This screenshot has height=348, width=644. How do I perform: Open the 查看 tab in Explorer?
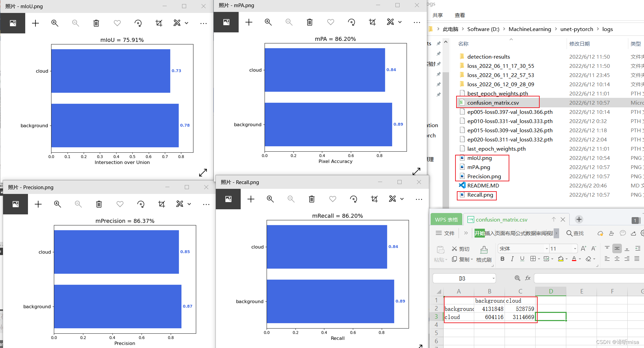[x=460, y=15]
